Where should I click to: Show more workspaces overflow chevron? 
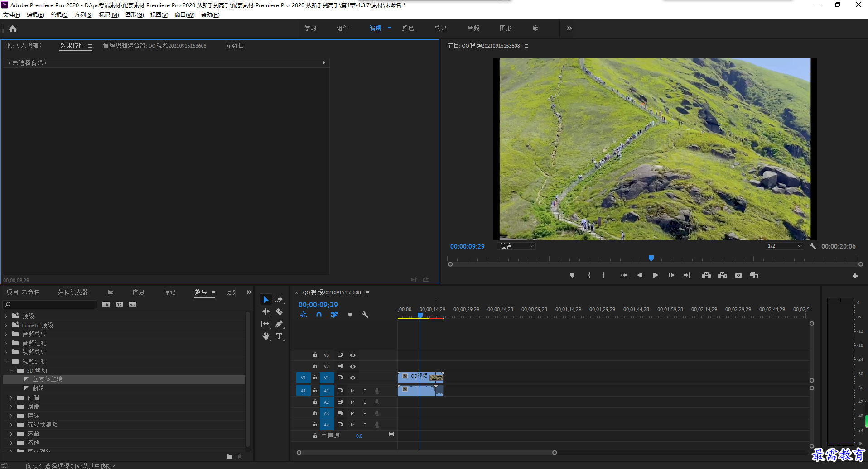click(x=569, y=28)
